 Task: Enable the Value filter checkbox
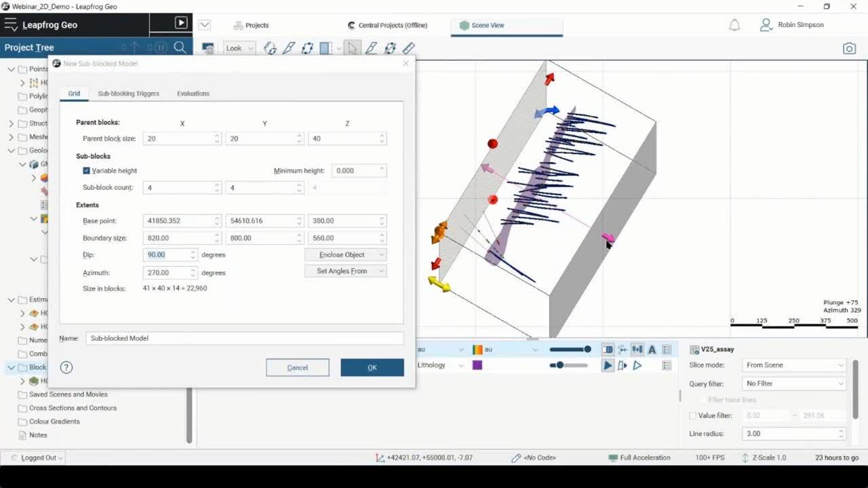point(692,415)
